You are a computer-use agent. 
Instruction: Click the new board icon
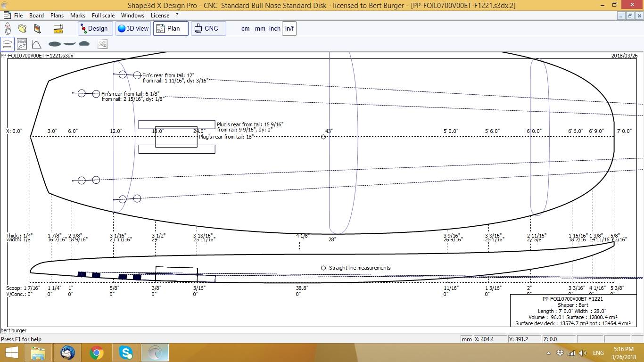[x=8, y=28]
